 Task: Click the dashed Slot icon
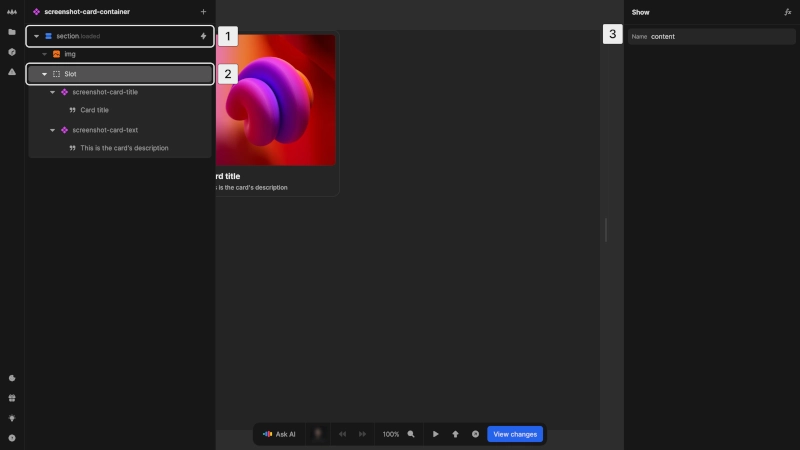57,74
